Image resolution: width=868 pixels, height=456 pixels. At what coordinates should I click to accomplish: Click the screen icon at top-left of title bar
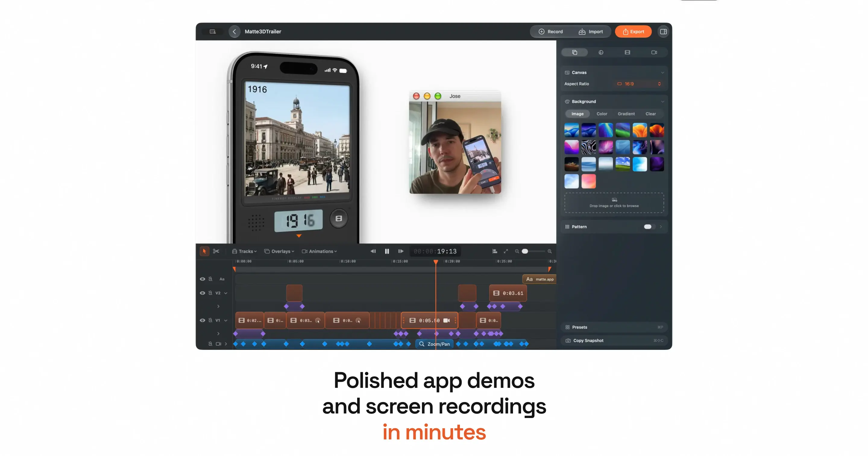[x=212, y=32]
